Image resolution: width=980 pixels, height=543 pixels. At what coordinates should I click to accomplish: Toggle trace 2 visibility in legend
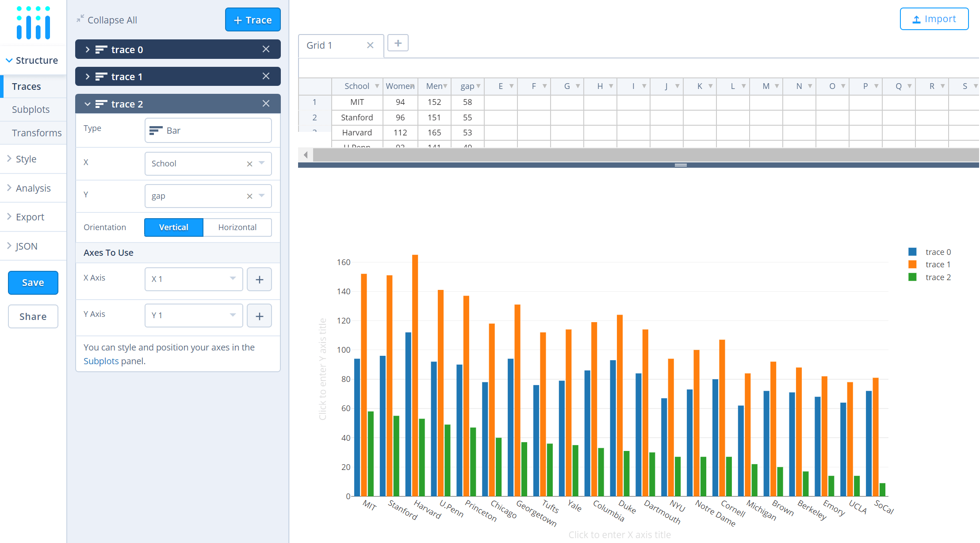938,277
